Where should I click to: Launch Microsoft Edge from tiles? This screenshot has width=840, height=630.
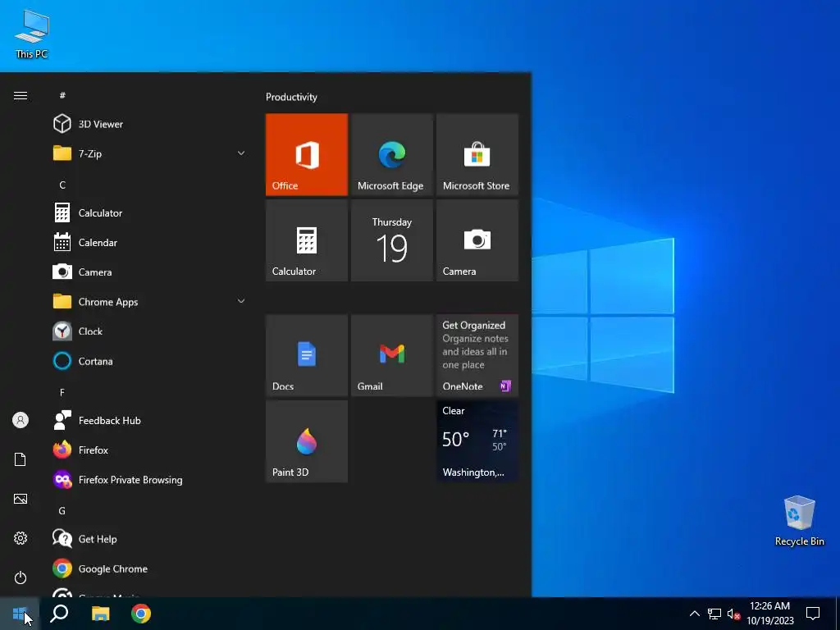point(391,154)
